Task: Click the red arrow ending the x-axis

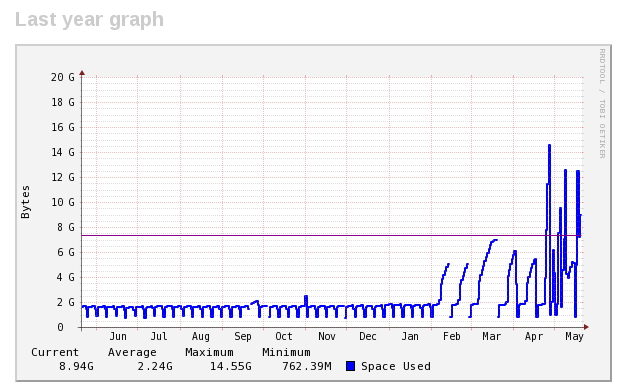Action: (x=586, y=327)
